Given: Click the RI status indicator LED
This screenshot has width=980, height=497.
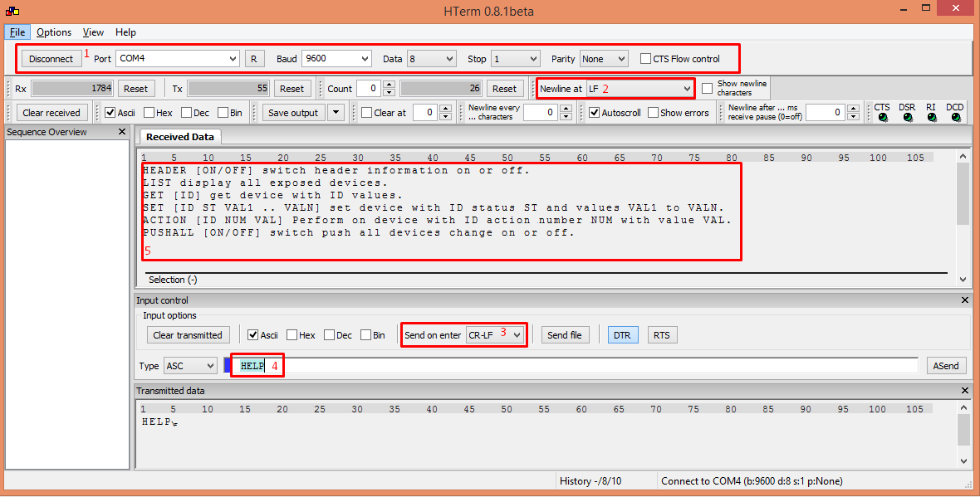Looking at the screenshot, I should [x=931, y=118].
